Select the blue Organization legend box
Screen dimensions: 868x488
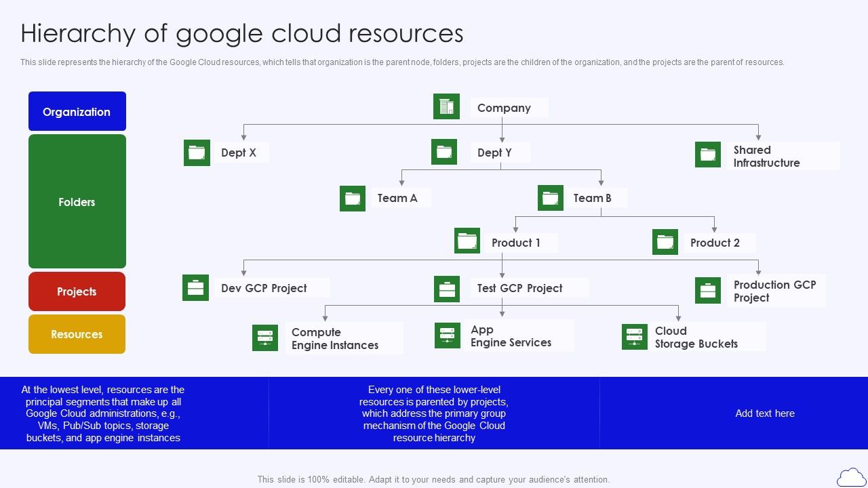pyautogui.click(x=77, y=110)
